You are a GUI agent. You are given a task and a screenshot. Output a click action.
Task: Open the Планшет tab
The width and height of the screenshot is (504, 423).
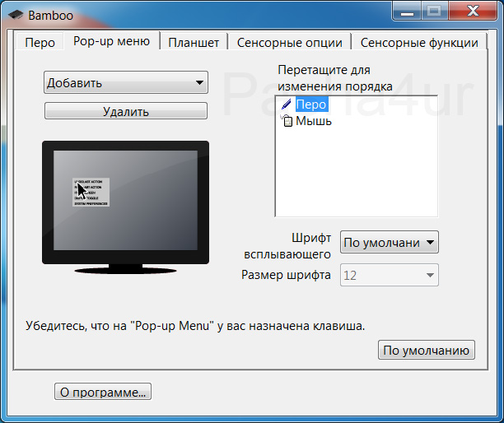tap(194, 43)
